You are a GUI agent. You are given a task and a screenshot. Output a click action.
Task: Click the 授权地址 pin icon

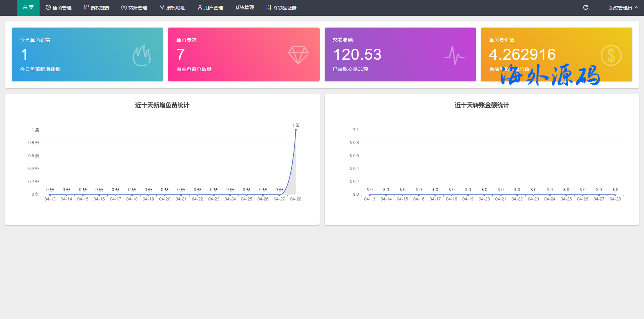click(162, 7)
